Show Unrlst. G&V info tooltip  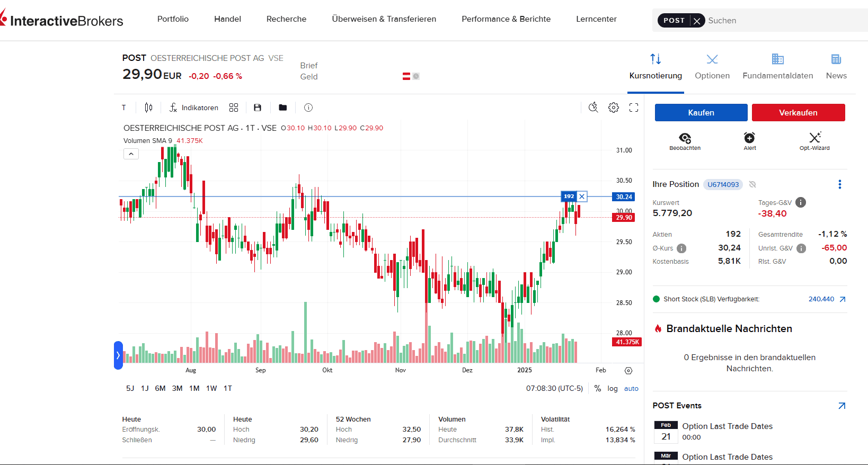tap(801, 248)
